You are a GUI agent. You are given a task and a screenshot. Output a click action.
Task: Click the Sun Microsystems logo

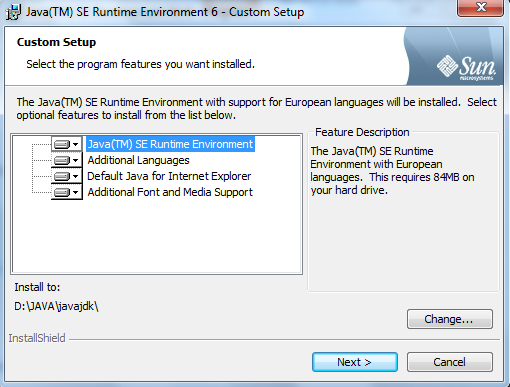pyautogui.click(x=466, y=68)
